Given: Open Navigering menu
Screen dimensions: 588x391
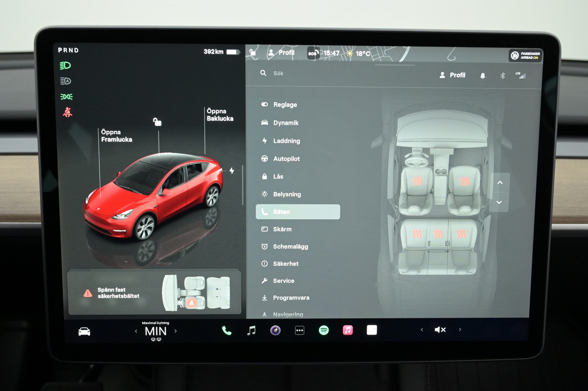Looking at the screenshot, I should 282,314.
